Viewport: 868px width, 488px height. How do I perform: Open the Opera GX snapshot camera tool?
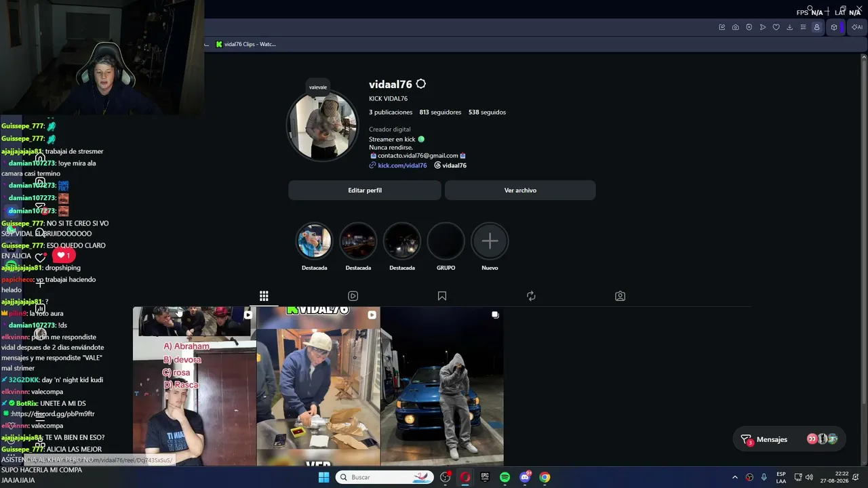tap(735, 27)
